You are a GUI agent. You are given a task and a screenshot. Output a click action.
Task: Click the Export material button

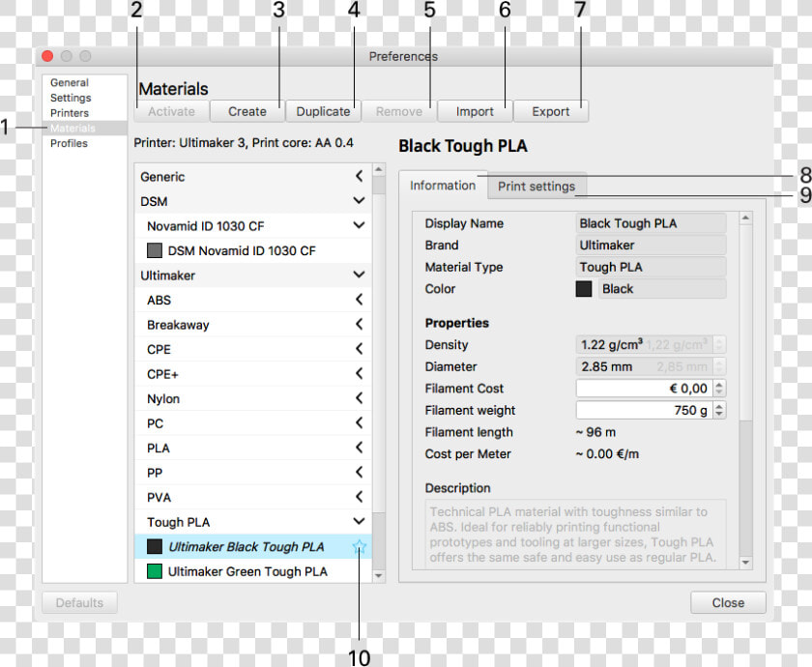tap(550, 111)
